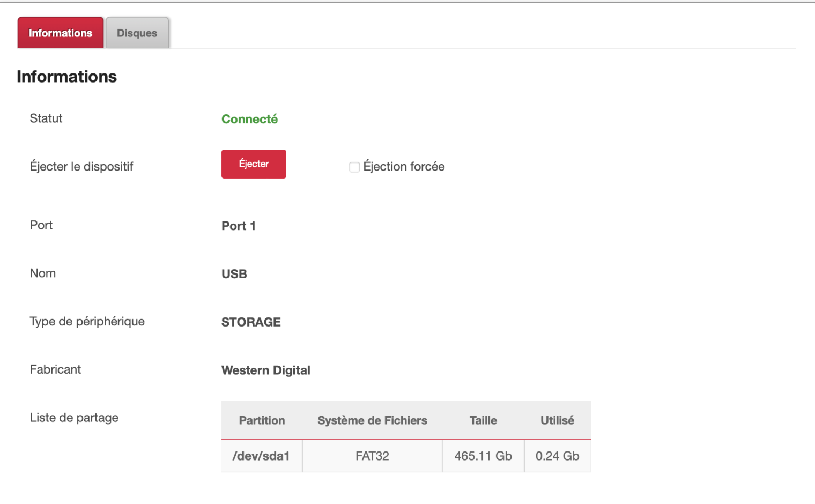The image size is (815, 504).
Task: Click the Système de Fichiers column header
Action: [372, 420]
